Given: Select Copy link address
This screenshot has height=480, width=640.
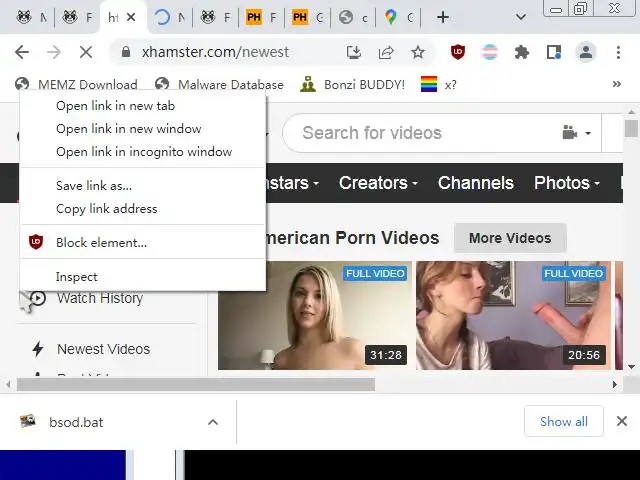Looking at the screenshot, I should [143, 209].
